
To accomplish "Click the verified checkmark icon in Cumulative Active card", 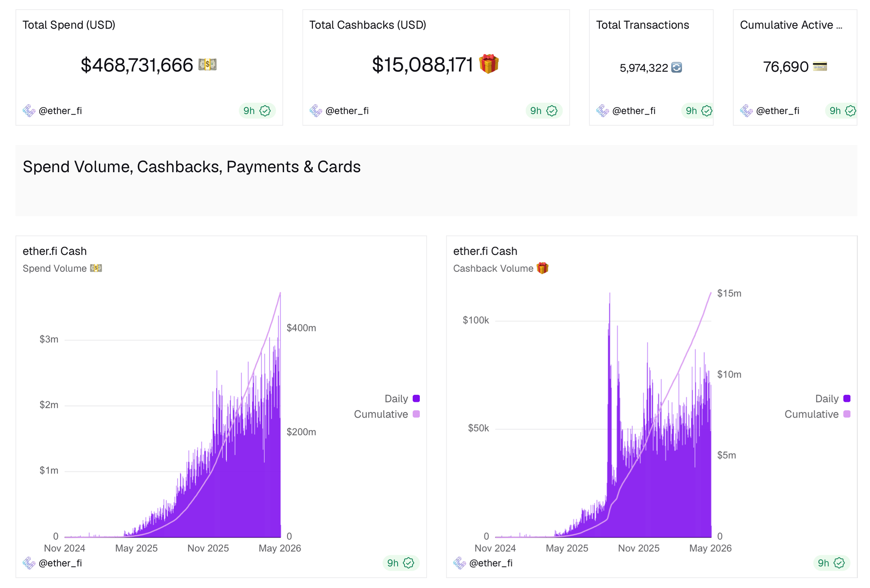I will coord(850,111).
